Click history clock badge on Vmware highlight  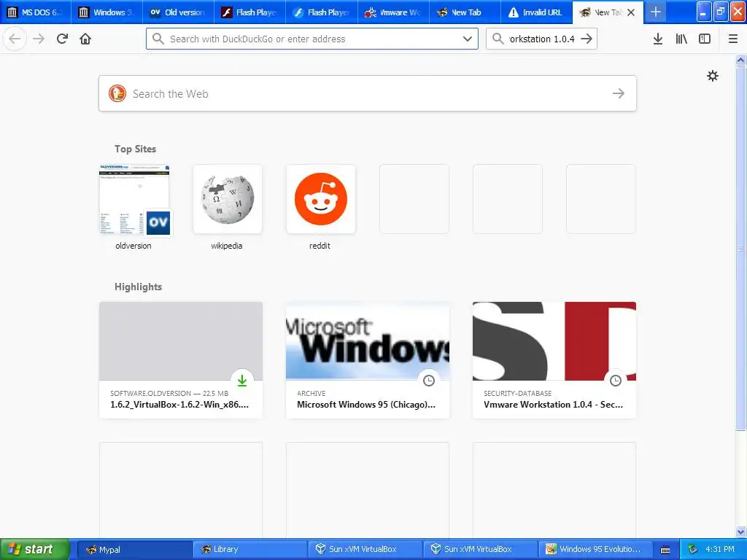(616, 380)
